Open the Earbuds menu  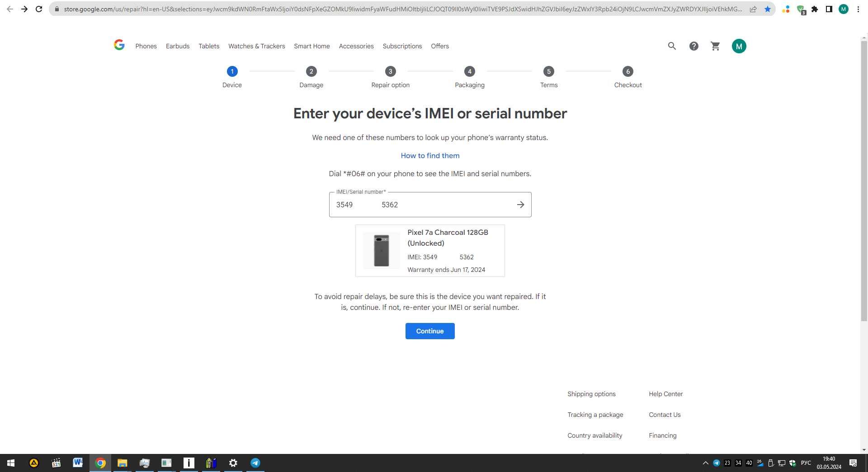coord(178,46)
